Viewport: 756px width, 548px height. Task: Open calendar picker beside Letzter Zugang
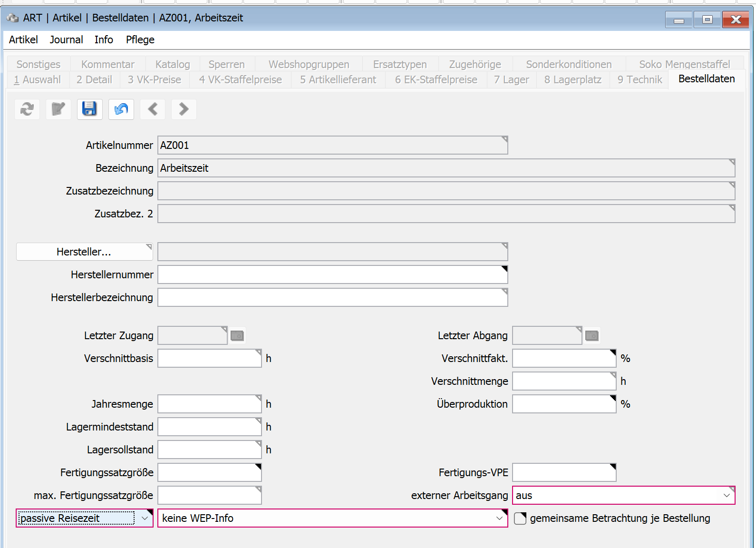click(237, 336)
